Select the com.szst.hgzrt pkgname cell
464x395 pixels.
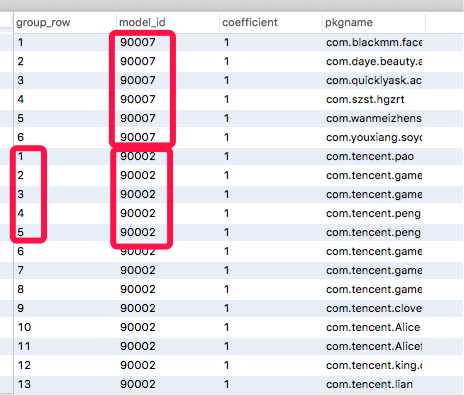click(365, 99)
